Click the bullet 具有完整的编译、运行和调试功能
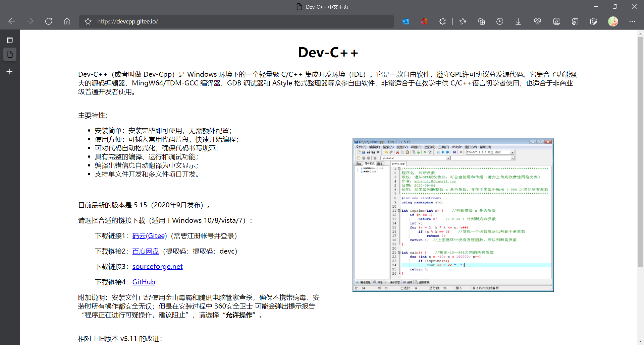 (x=147, y=157)
